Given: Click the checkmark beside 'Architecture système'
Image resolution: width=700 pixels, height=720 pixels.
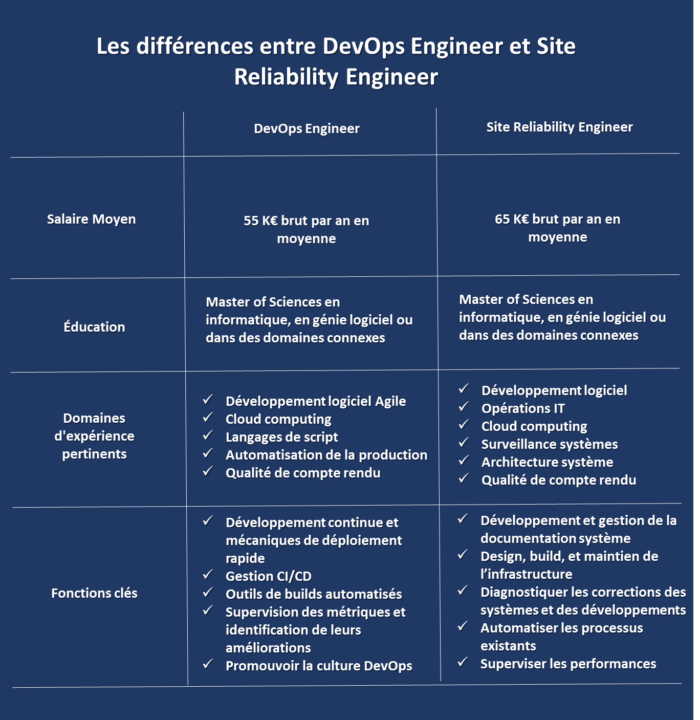Looking at the screenshot, I should (x=463, y=460).
